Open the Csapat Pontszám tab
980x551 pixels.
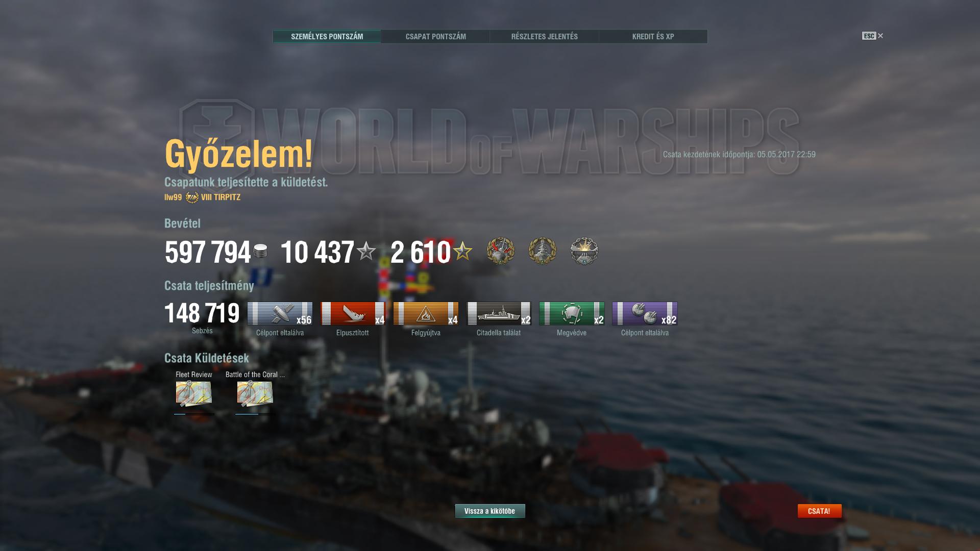coord(435,36)
